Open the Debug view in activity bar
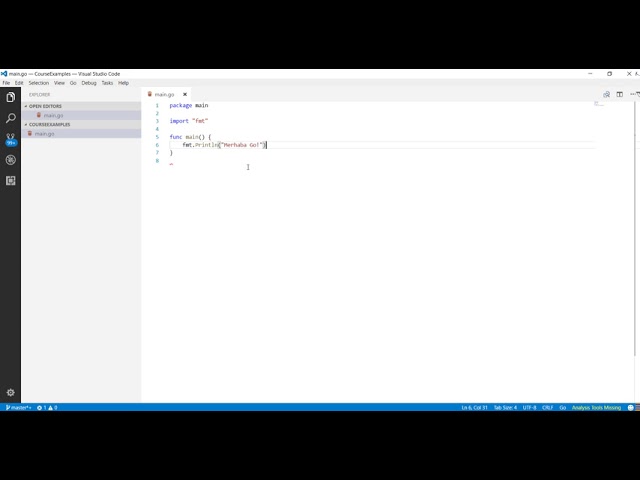The image size is (640, 480). coord(11,160)
